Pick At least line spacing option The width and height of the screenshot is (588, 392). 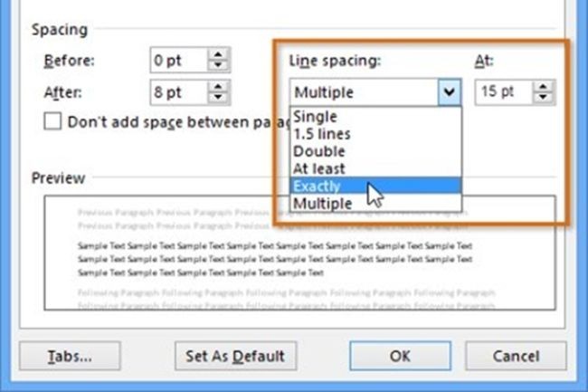coord(318,168)
